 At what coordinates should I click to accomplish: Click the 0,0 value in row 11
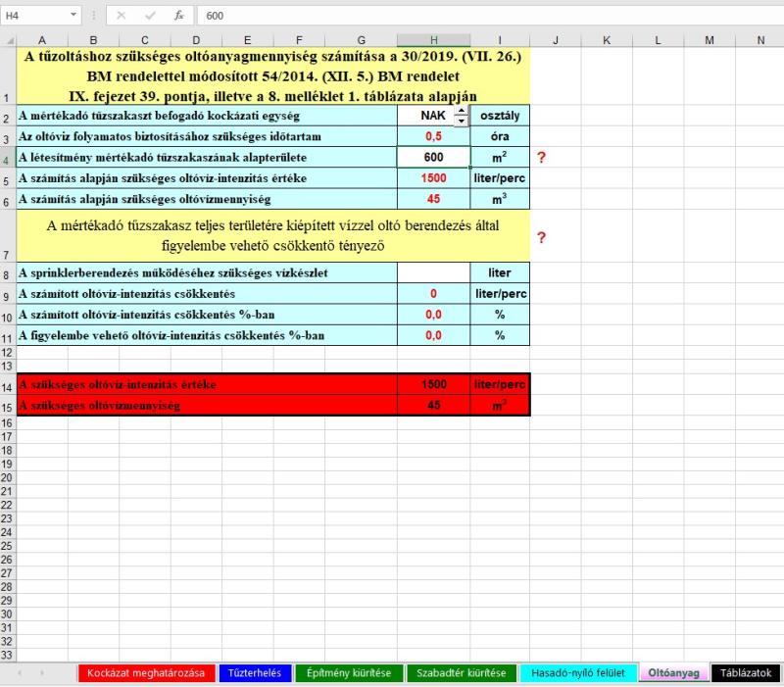[x=433, y=335]
